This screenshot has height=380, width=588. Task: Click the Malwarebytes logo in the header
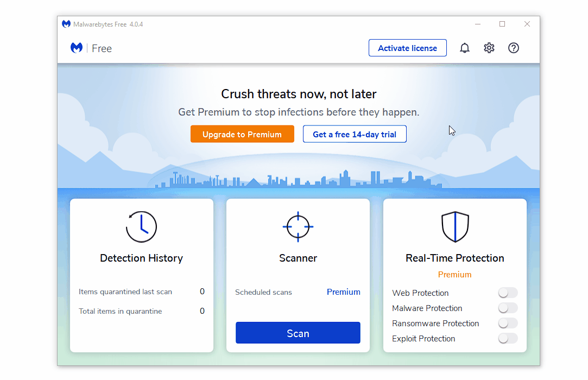tap(77, 48)
